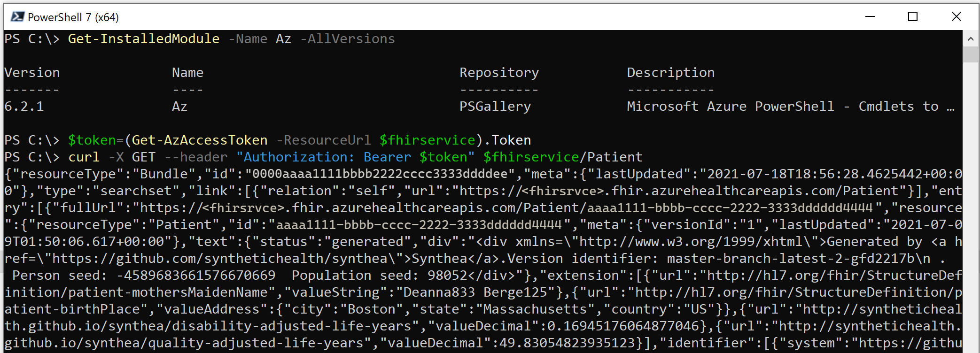Click the 'PSGallery' repository value
The height and width of the screenshot is (353, 980).
point(495,107)
